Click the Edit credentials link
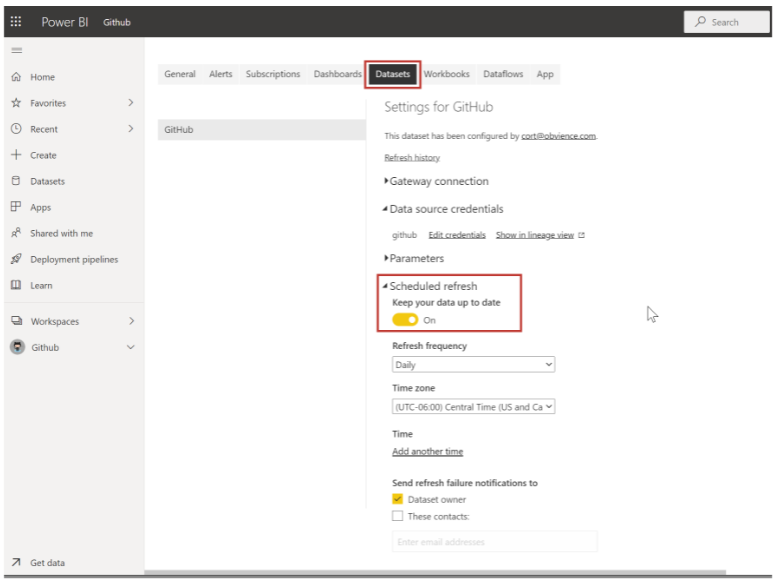The image size is (777, 587). (x=457, y=235)
